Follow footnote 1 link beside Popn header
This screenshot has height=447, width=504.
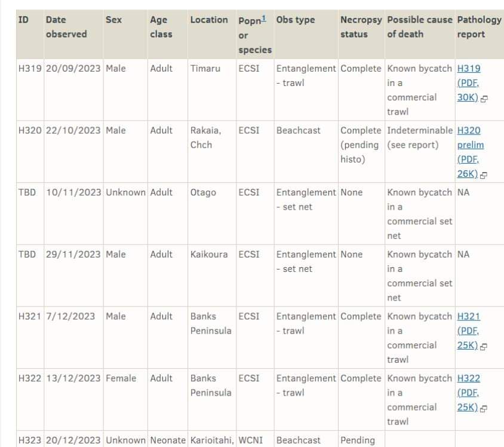click(263, 19)
